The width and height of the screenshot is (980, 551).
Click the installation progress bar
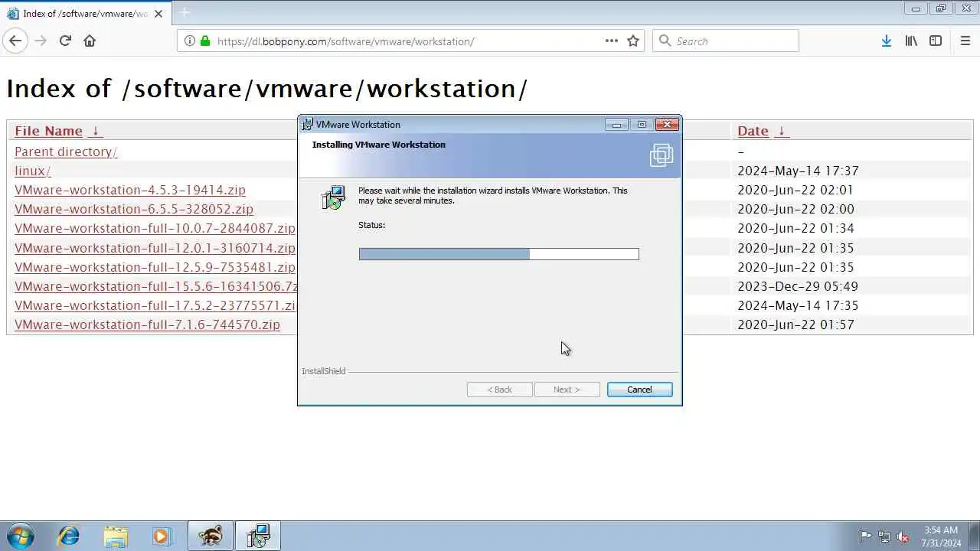(x=498, y=254)
